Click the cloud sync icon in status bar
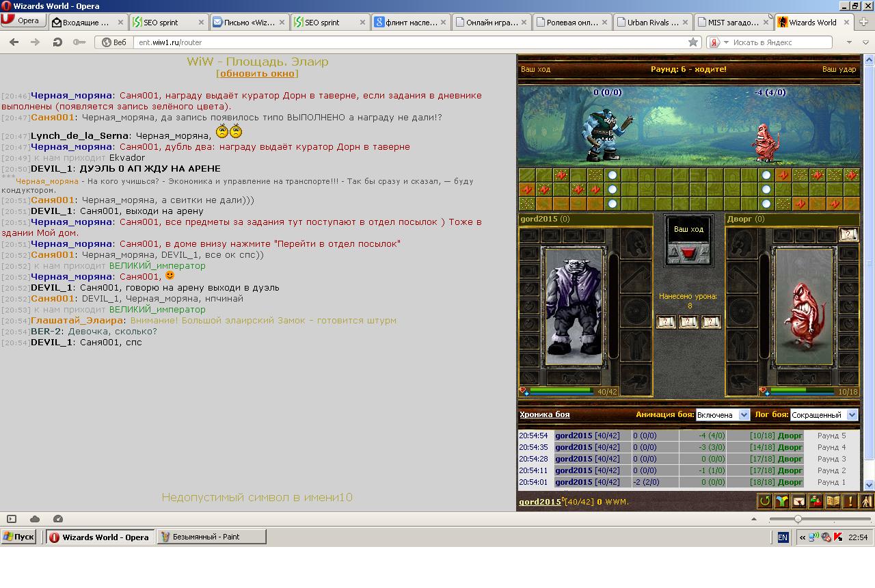875x588 pixels. (35, 519)
